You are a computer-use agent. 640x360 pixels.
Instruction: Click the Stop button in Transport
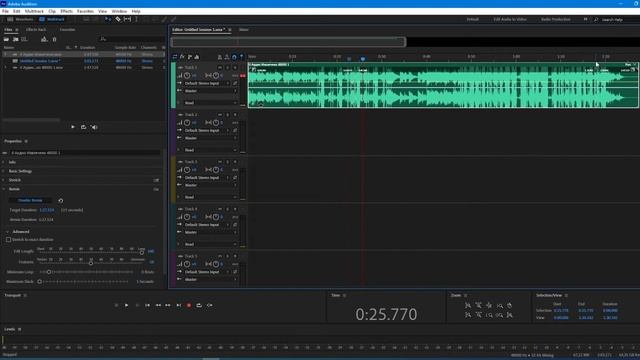coord(116,305)
